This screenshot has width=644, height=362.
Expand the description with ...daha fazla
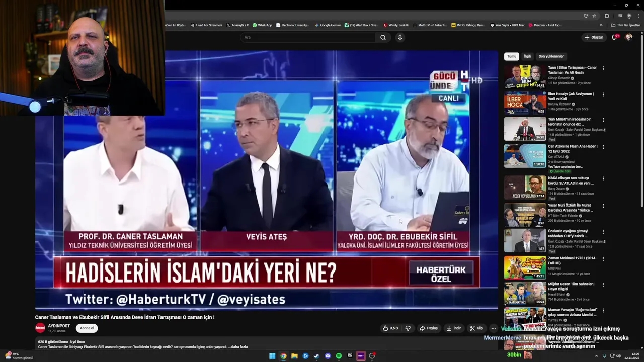(238, 347)
